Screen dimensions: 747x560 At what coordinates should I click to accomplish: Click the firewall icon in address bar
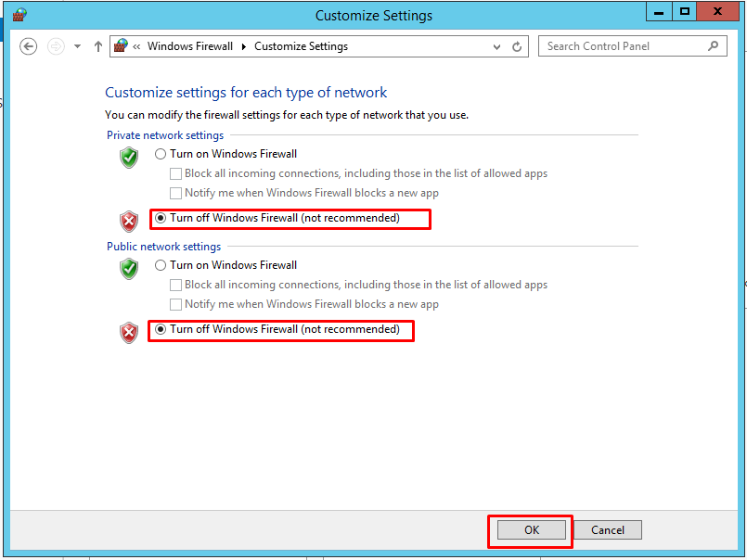point(121,46)
